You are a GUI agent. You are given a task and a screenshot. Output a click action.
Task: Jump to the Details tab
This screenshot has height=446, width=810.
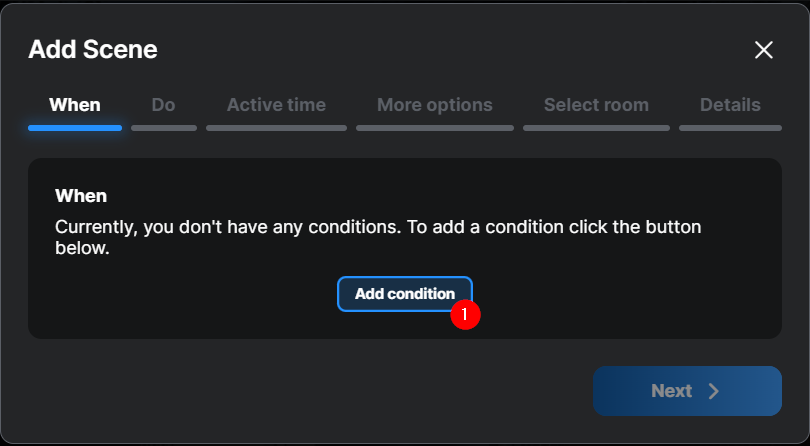coord(730,105)
